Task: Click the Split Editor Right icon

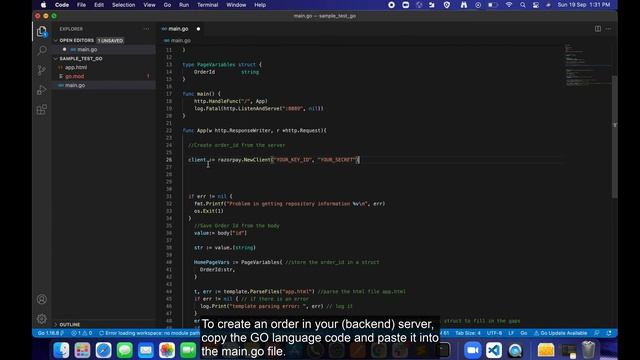Action: 598,29
